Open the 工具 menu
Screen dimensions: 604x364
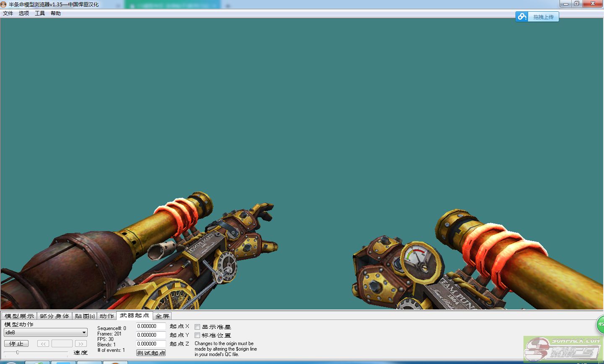coord(40,13)
